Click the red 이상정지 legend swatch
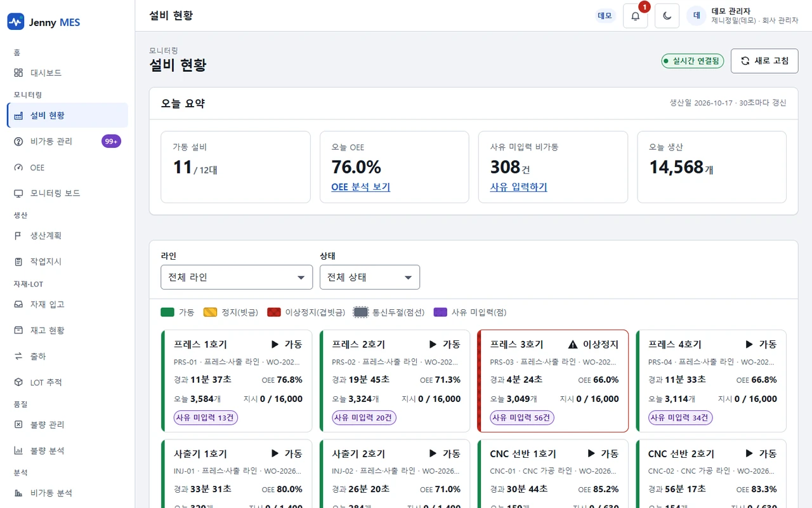The width and height of the screenshot is (812, 508). (x=274, y=312)
